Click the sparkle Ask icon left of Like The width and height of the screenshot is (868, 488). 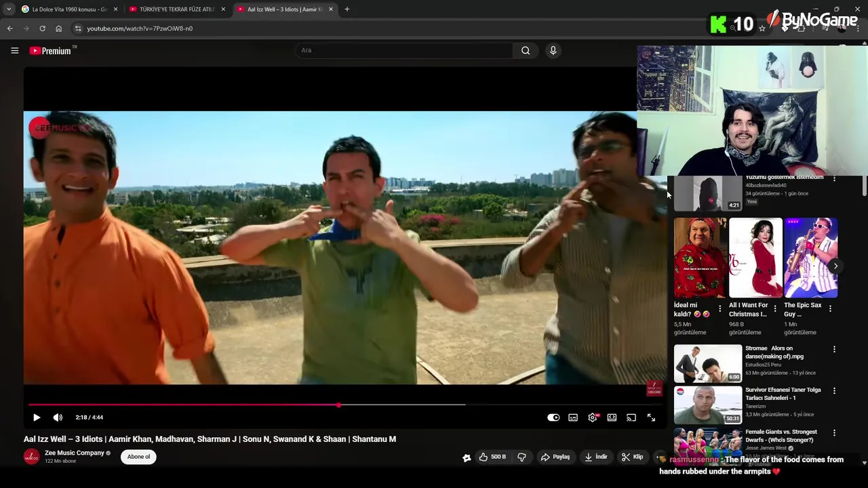tap(467, 457)
